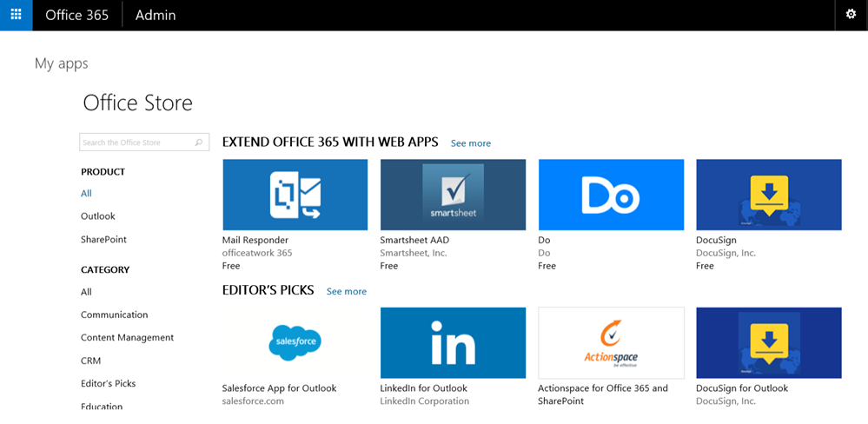Choose the CRM category

[90, 361]
